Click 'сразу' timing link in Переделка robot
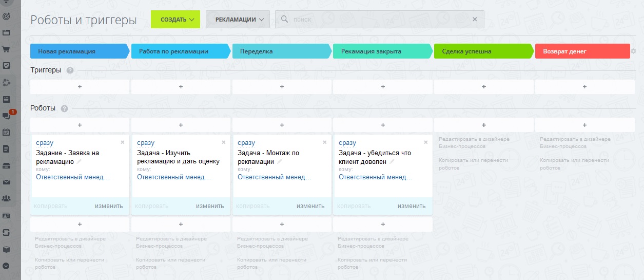The height and width of the screenshot is (280, 644). tap(246, 143)
